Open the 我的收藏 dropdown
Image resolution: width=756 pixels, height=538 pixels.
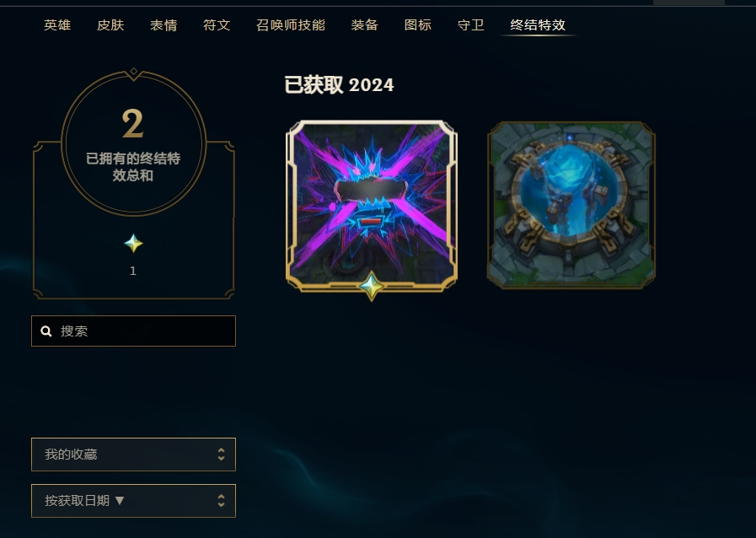click(133, 454)
